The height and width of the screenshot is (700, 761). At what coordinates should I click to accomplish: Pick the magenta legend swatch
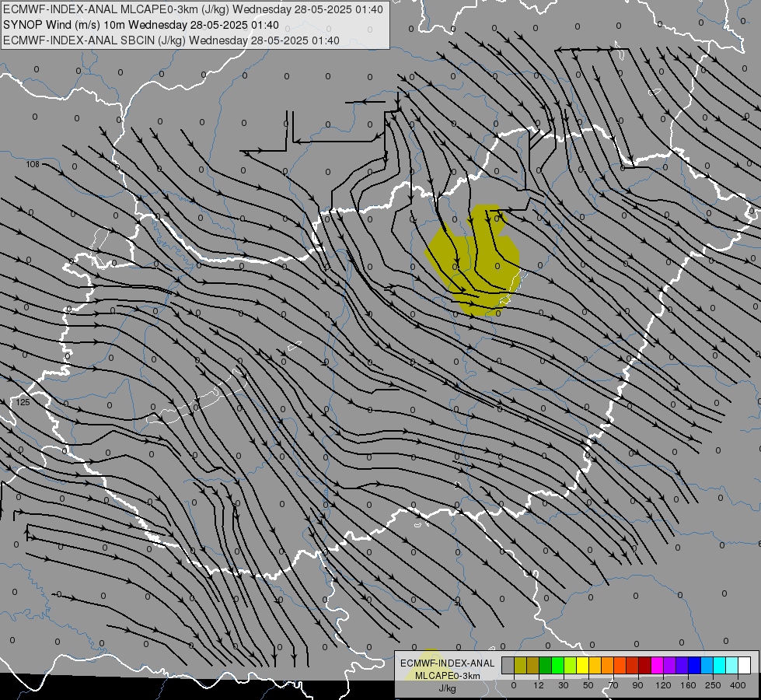tap(657, 665)
